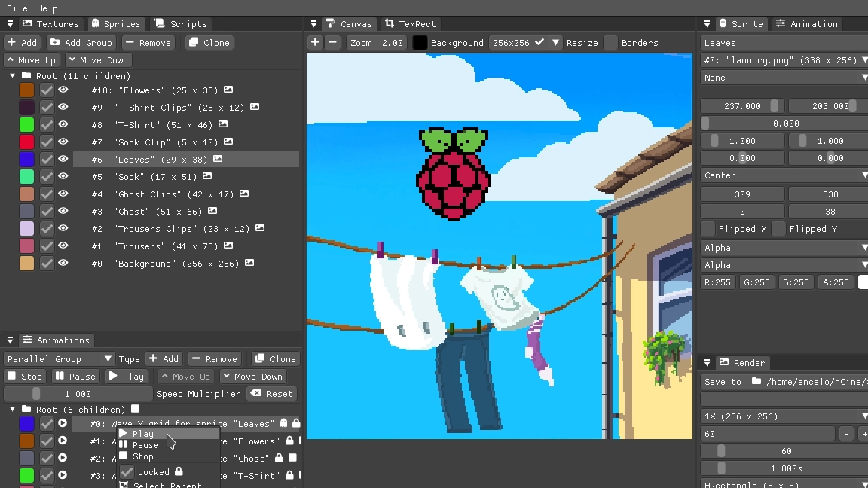The image size is (868, 488).
Task: Enable the Flipped X checkbox
Action: (708, 228)
